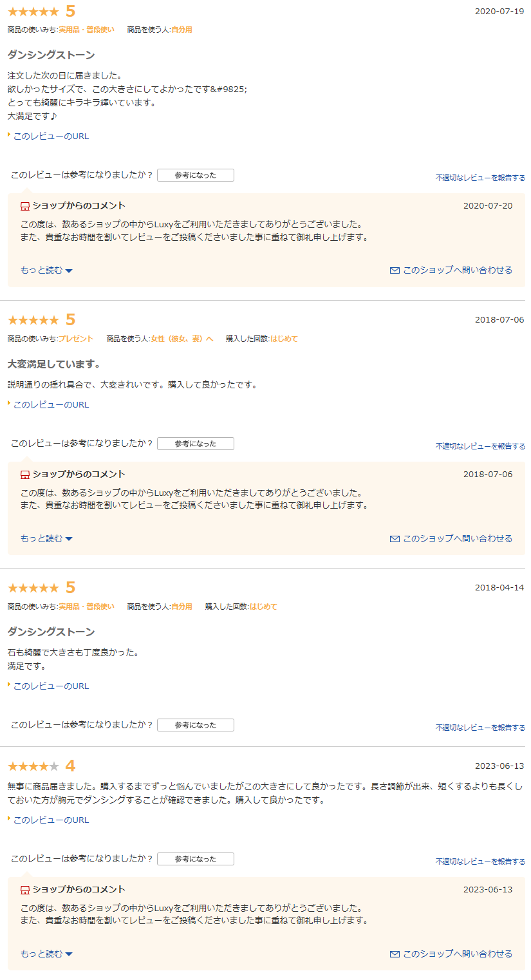
Task: Click the shop icon beside the 2023-06-13 ショップからのコメント
Action: coord(25,890)
